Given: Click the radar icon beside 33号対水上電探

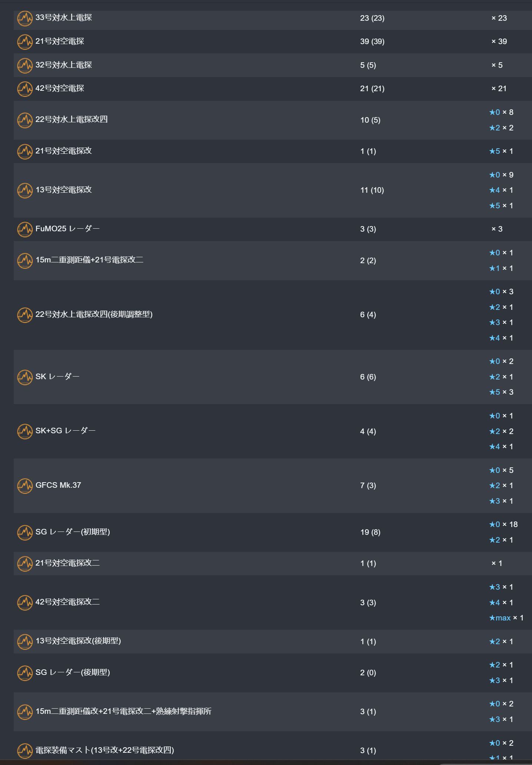Looking at the screenshot, I should click(25, 19).
